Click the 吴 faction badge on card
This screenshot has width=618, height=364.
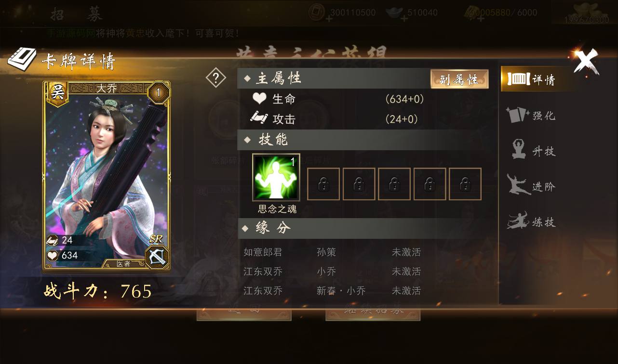click(57, 92)
